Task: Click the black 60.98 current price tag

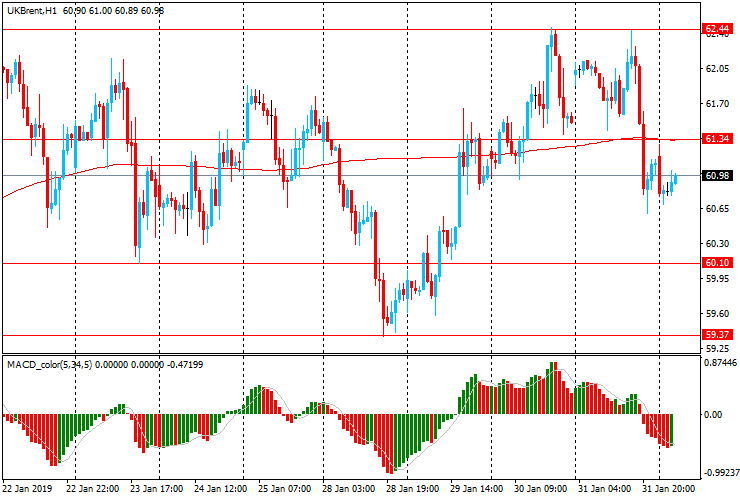Action: (x=715, y=176)
